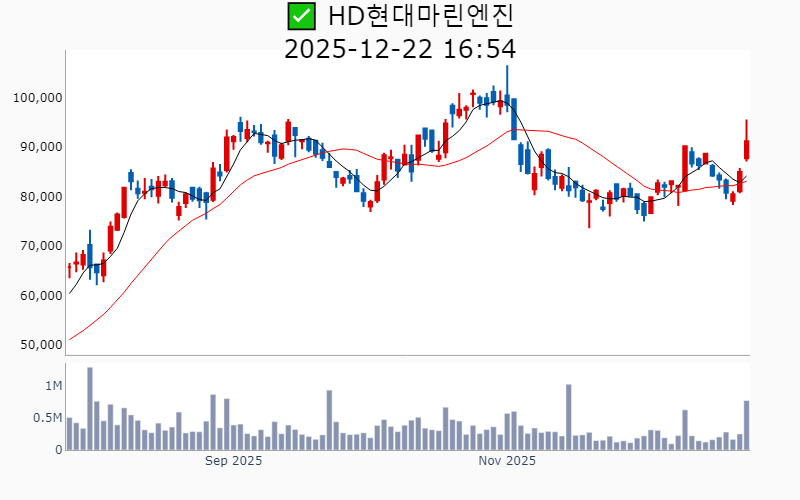Click the last red candlestick at right edge
The height and width of the screenshot is (500, 800).
[746, 148]
